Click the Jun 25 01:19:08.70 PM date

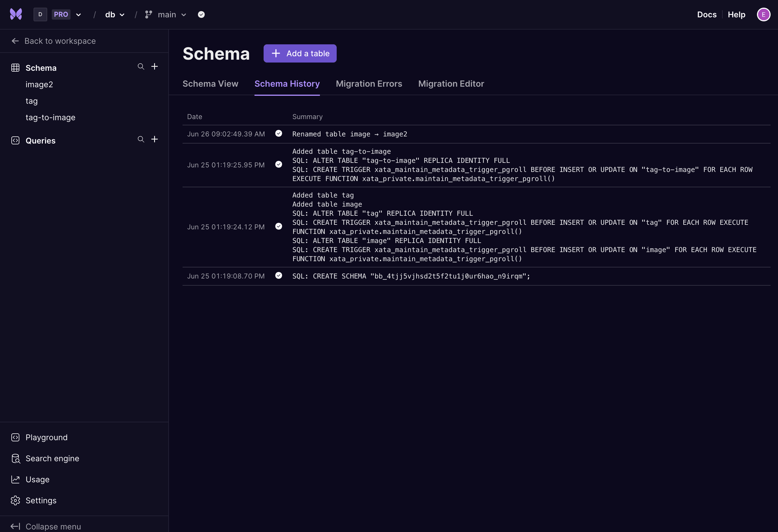click(226, 276)
